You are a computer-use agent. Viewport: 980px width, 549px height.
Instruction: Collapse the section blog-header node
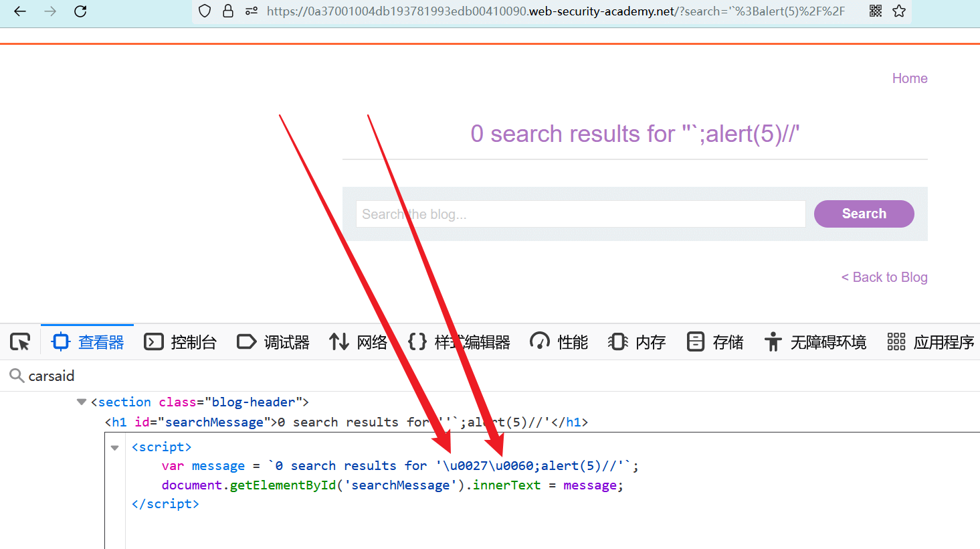pyautogui.click(x=82, y=402)
